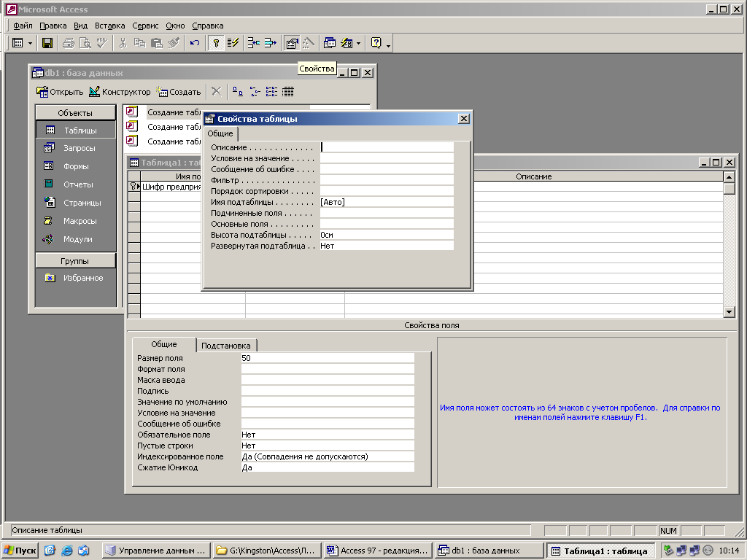Run the Spelling check icon

click(102, 43)
